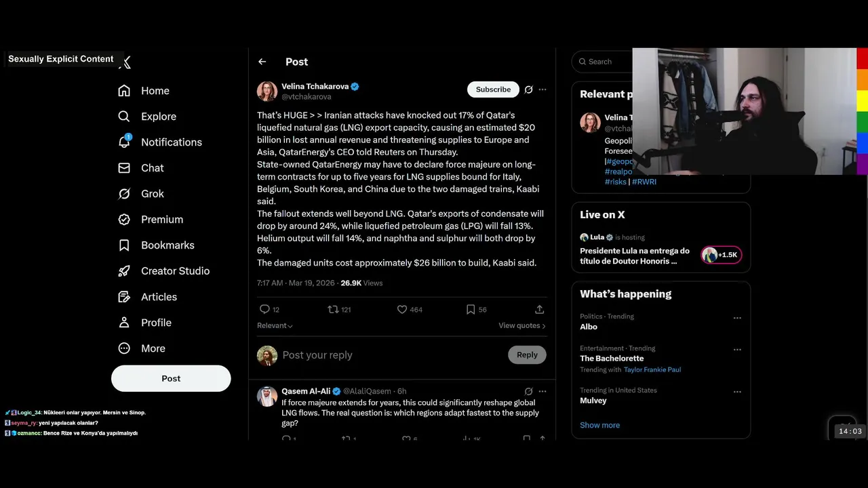The image size is (868, 488).
Task: Expand the Relevant replies sort dropdown
Action: pos(275,325)
